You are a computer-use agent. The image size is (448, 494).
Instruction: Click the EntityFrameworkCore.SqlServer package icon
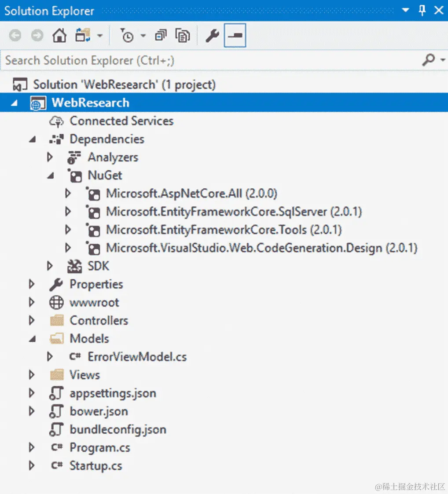tap(93, 212)
